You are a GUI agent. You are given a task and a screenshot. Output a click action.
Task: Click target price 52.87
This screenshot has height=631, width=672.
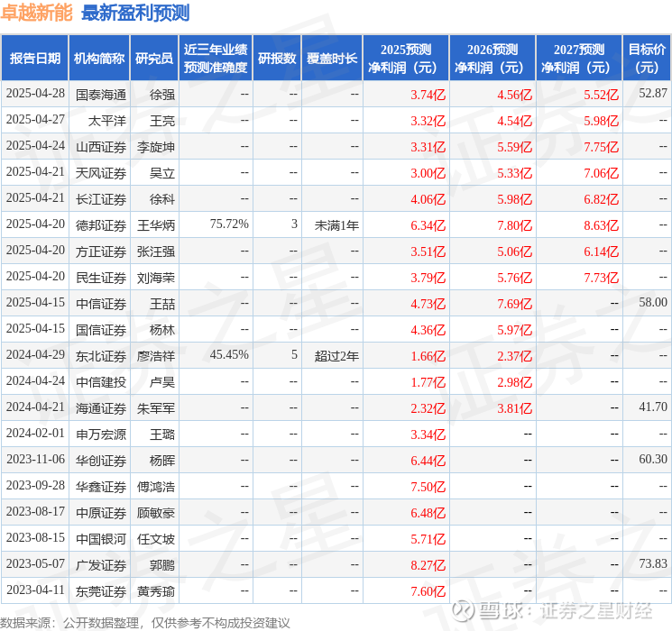653,94
